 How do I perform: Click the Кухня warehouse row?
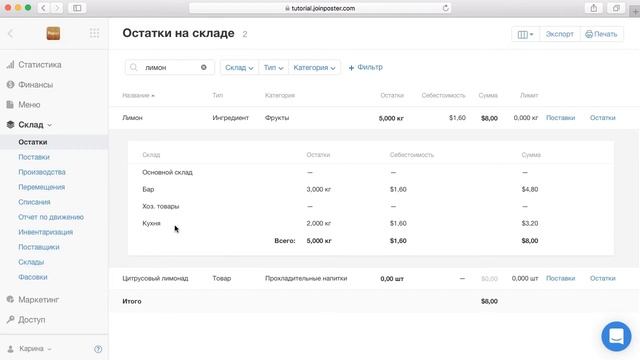[371, 223]
